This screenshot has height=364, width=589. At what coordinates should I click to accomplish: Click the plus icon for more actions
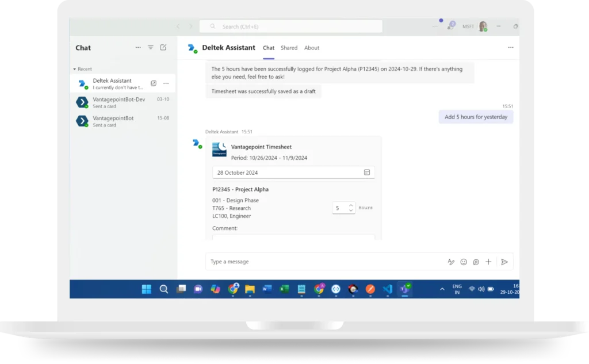pos(488,262)
